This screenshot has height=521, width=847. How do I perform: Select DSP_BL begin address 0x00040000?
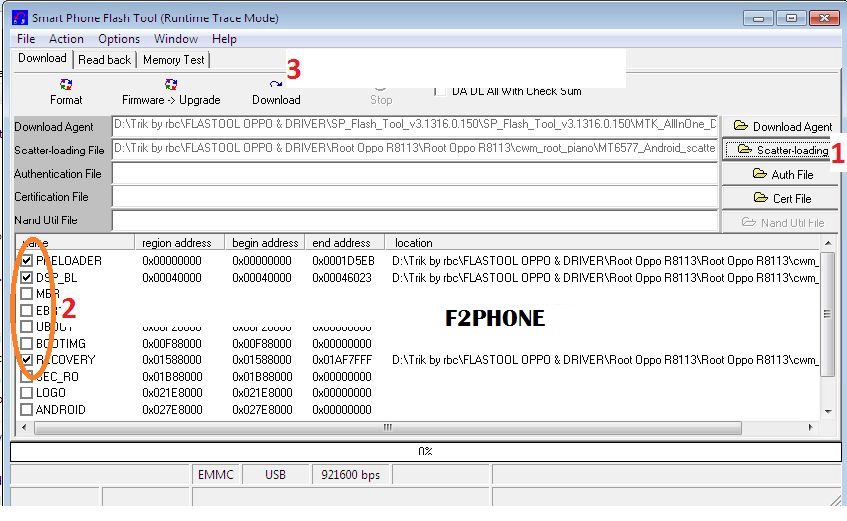tap(262, 277)
